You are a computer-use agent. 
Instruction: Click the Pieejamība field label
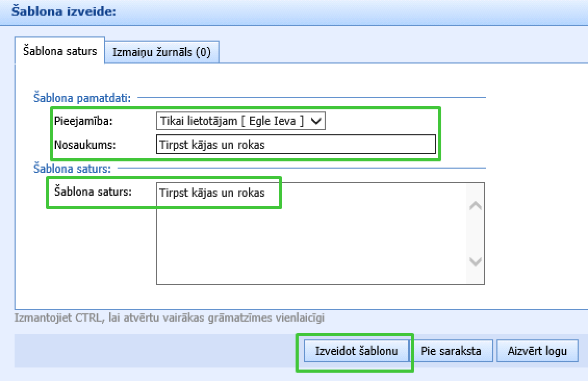tap(83, 121)
